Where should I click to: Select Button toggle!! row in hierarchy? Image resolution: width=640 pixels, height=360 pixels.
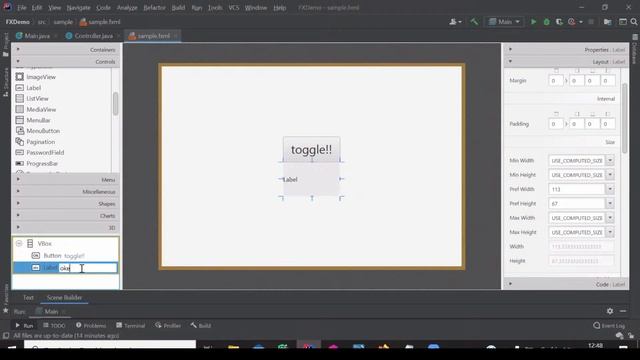[x=65, y=256]
